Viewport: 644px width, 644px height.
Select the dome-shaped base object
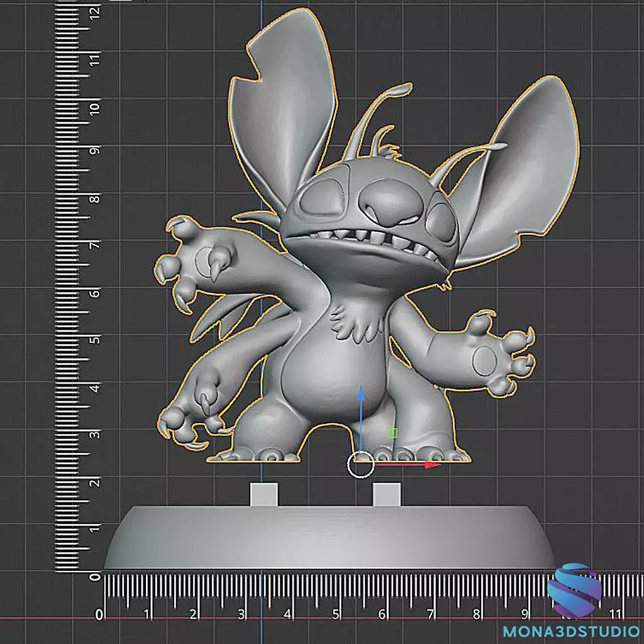coord(330,537)
